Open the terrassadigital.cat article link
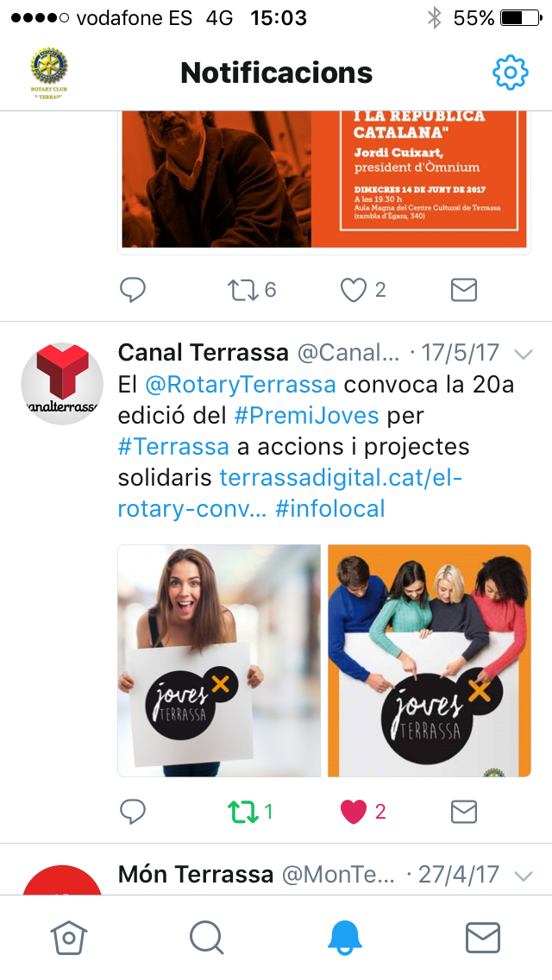This screenshot has height=980, width=552. click(290, 493)
